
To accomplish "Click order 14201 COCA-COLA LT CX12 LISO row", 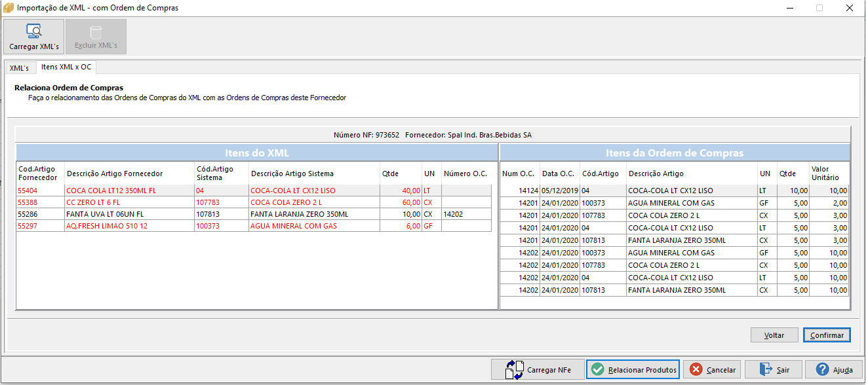I will click(x=675, y=228).
